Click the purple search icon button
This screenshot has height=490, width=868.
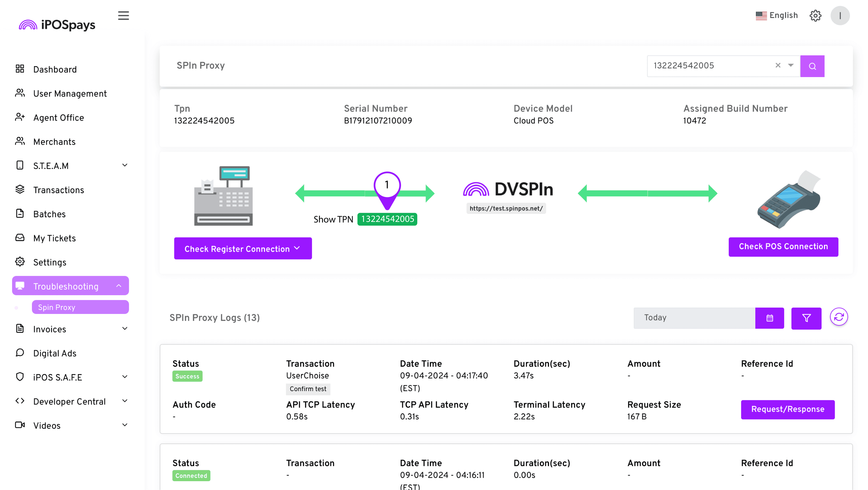(x=812, y=66)
